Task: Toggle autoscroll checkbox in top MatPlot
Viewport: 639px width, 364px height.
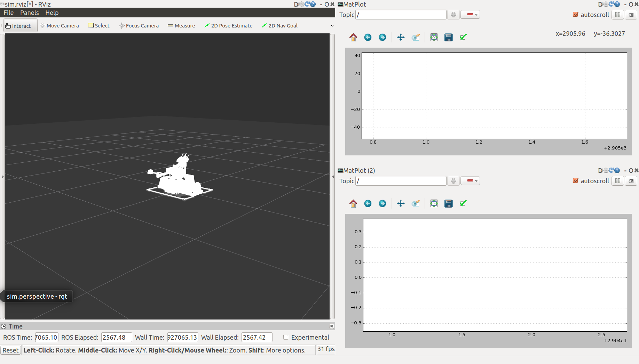Action: 575,15
